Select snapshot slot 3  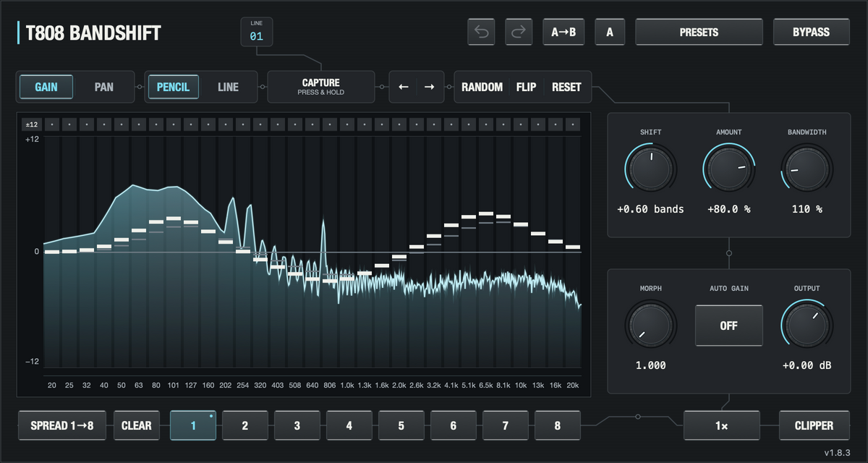click(x=297, y=425)
